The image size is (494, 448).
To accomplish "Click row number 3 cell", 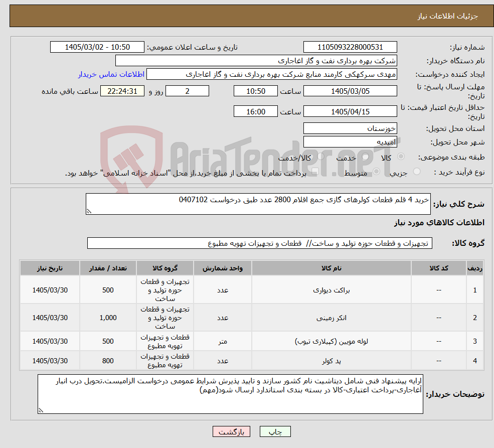I will [475, 341].
